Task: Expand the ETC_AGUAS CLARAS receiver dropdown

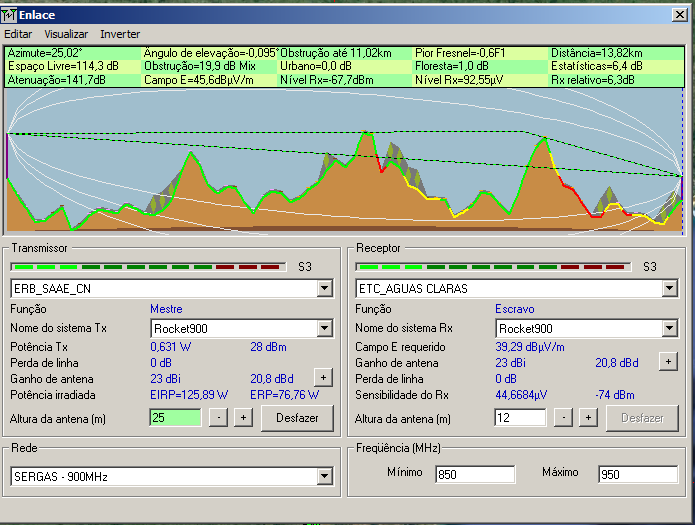Action: pos(669,289)
